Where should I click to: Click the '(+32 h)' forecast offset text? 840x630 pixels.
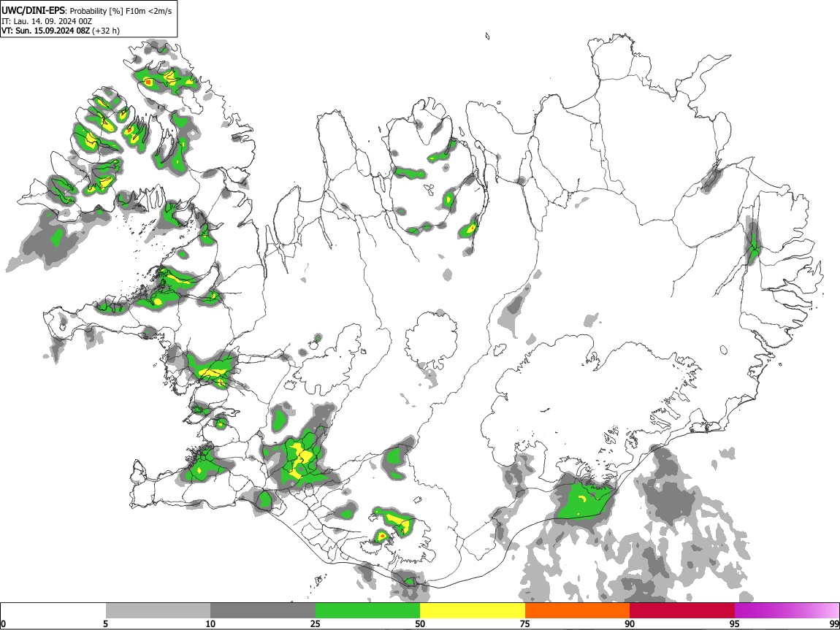(106, 31)
